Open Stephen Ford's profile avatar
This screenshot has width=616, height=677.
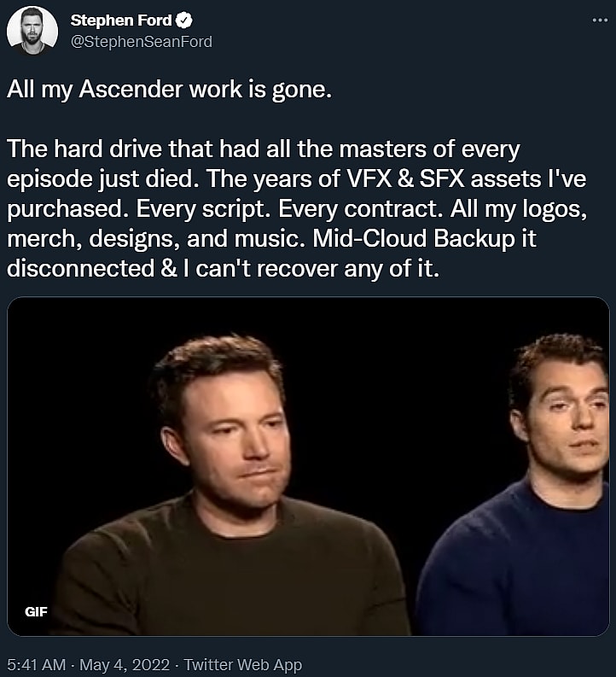tap(32, 30)
